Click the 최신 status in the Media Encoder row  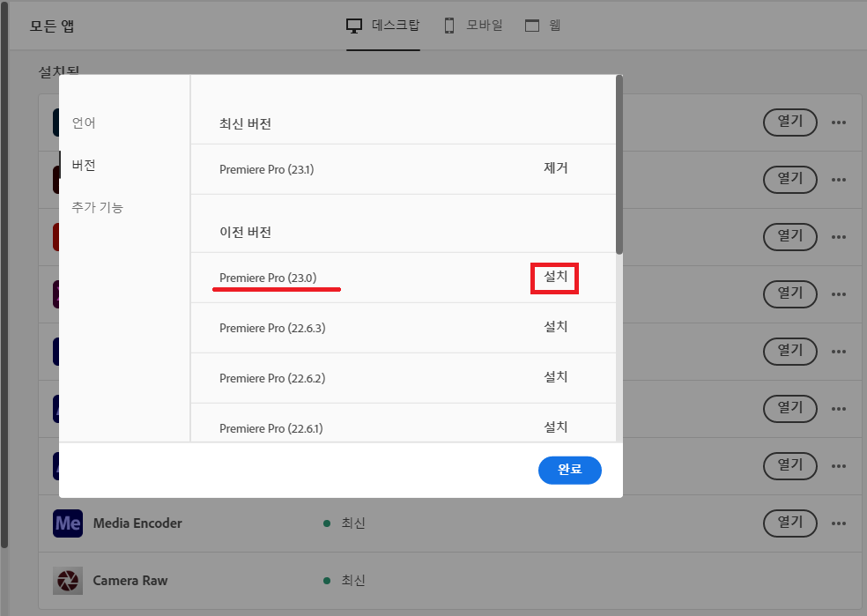coord(352,523)
